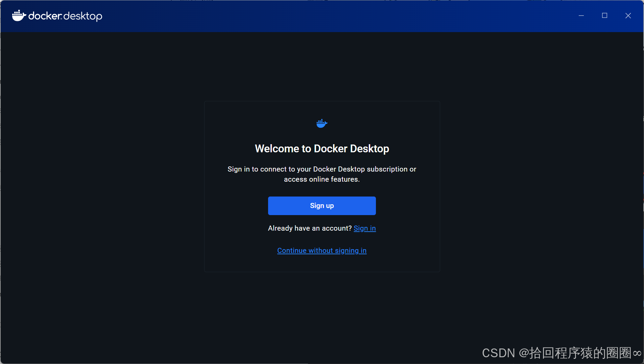This screenshot has width=644, height=364.
Task: Maximize the Docker Desktop window
Action: point(605,16)
